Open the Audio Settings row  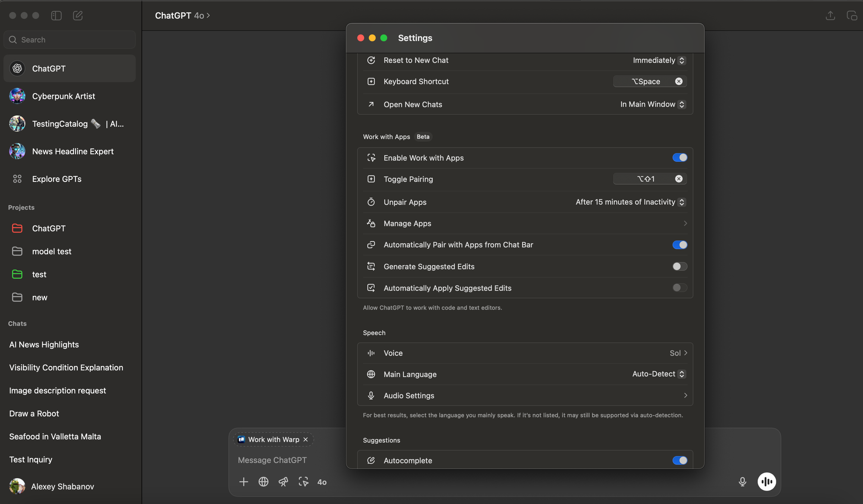point(525,395)
